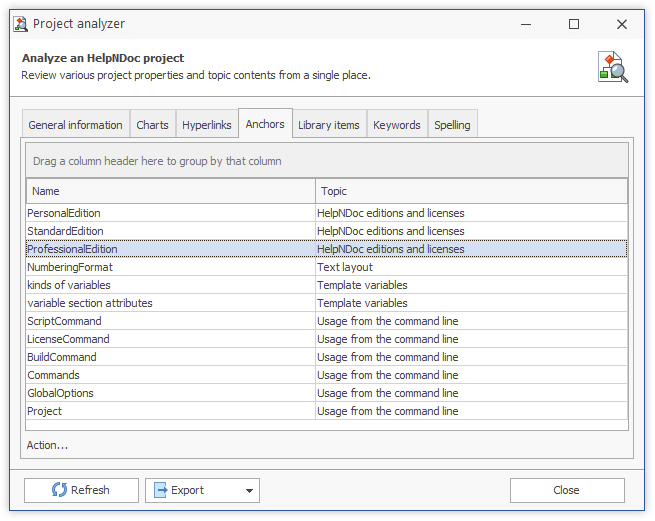Screen dimensions: 655x521
Task: Select the LicenseCommand anchor row
Action: point(327,339)
